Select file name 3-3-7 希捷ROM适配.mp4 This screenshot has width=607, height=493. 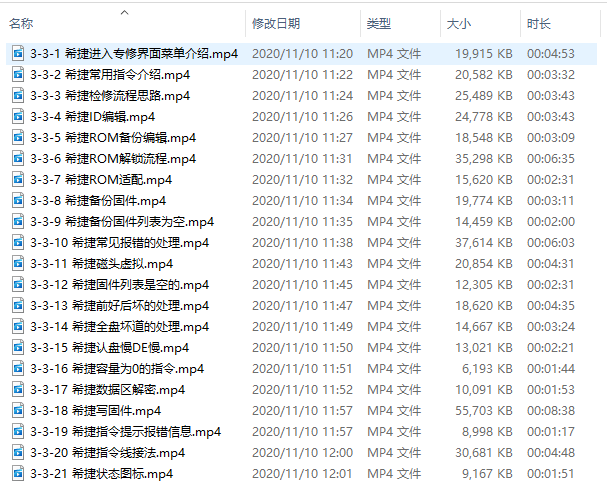(x=101, y=180)
